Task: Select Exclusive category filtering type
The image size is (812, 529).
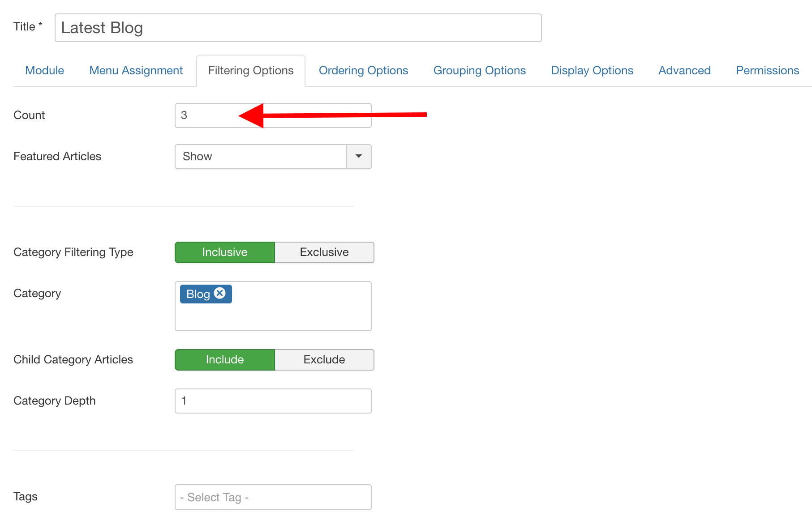Action: (x=324, y=252)
